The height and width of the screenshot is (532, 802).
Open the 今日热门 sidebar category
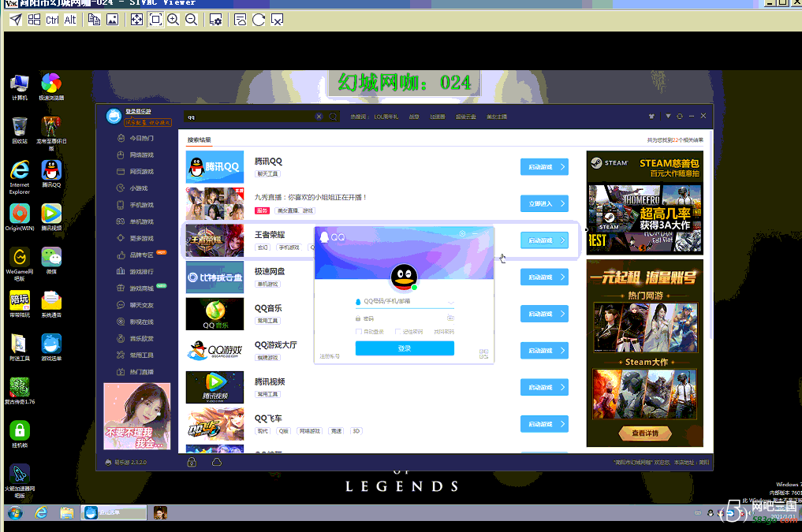click(x=136, y=138)
